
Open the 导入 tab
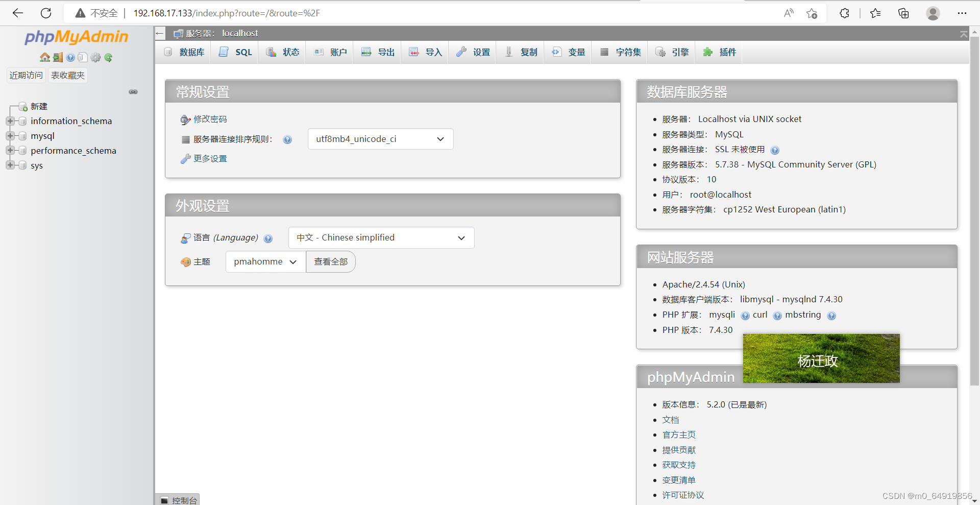(x=425, y=52)
